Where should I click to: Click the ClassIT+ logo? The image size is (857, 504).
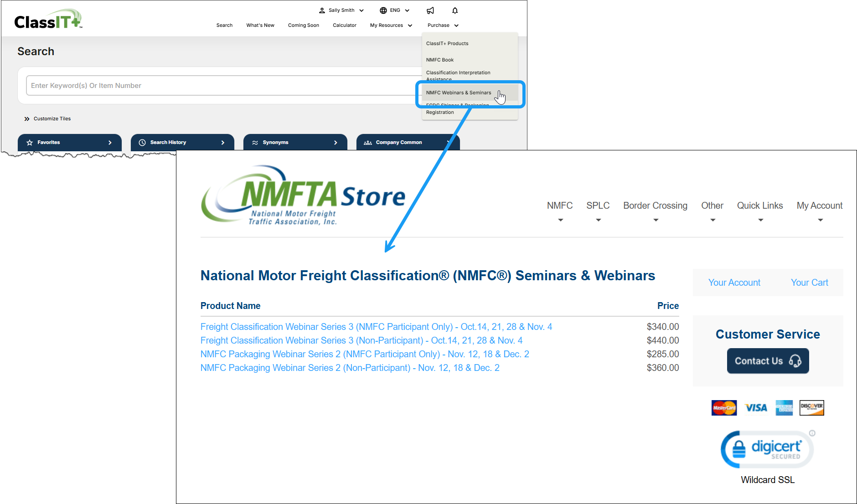pyautogui.click(x=47, y=18)
